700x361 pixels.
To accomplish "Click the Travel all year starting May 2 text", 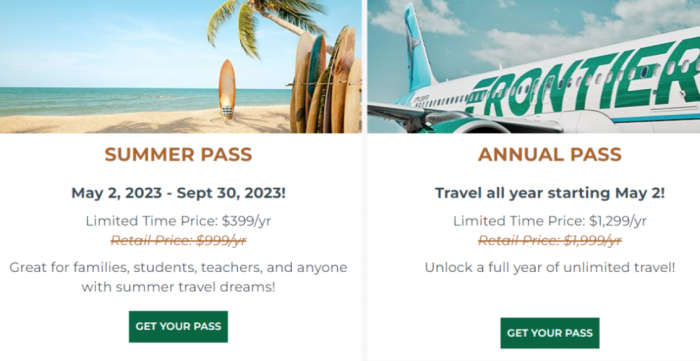I will click(x=550, y=193).
